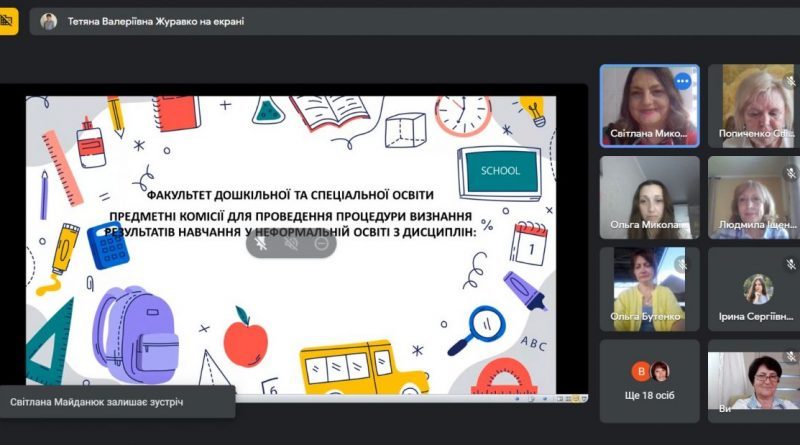Expand the 'Ще 18 осіб' participants tile
Image resolution: width=800 pixels, height=445 pixels.
[x=649, y=381]
